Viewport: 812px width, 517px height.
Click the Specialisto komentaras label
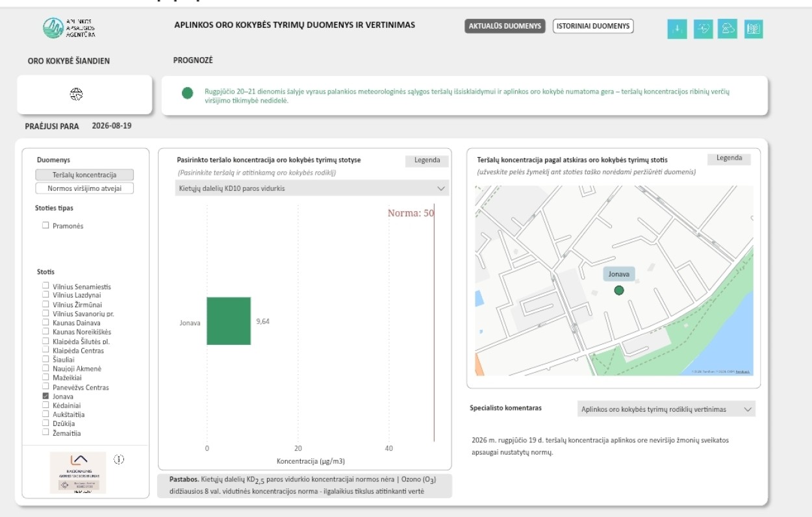[x=505, y=408]
